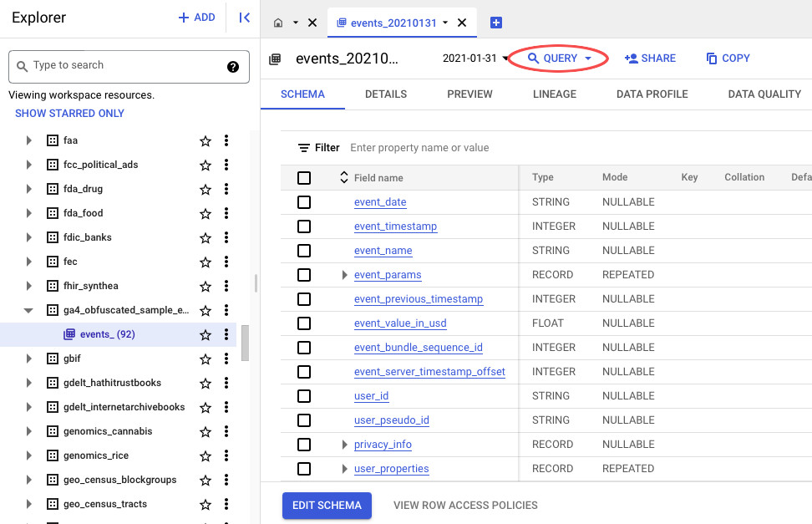Viewport: 812px width, 524px height.
Task: Star the fdic_banks dataset
Action: coord(206,237)
